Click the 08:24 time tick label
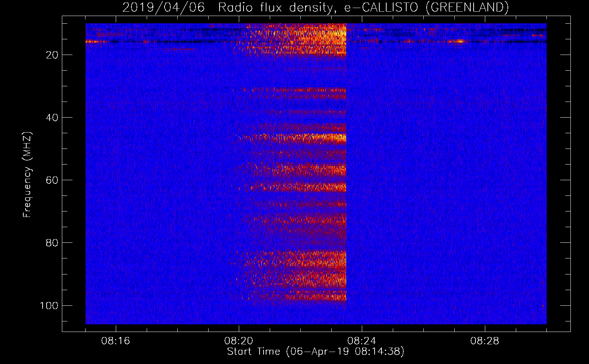Image resolution: width=589 pixels, height=364 pixels. 361,341
